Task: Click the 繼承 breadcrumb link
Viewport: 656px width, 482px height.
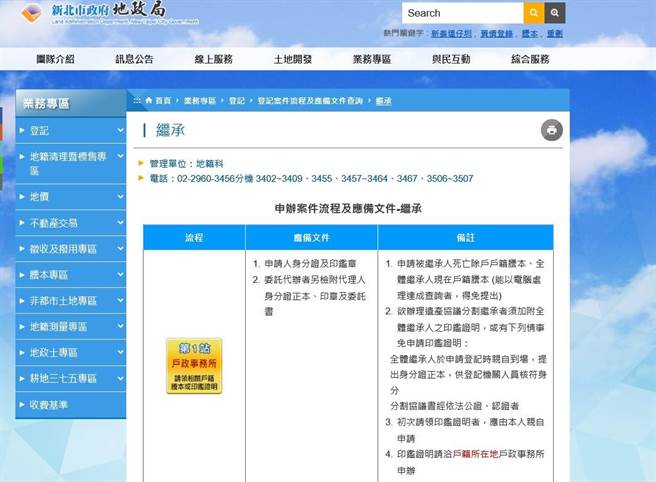Action: click(x=384, y=101)
